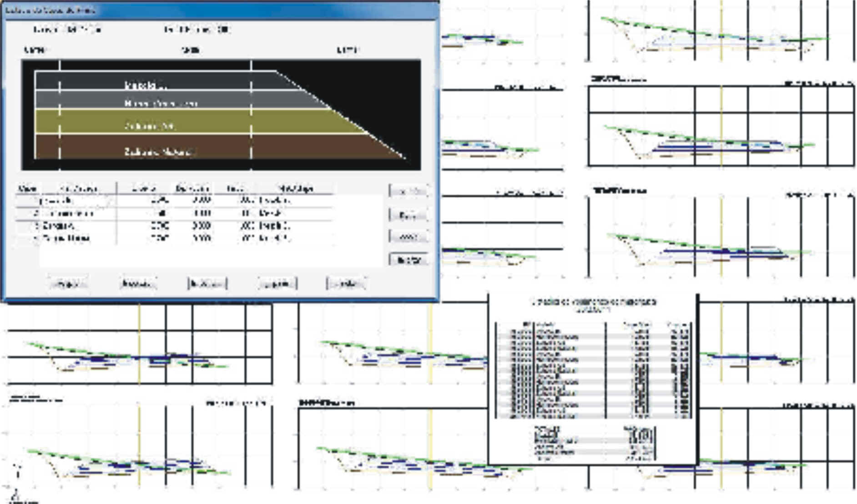Highlight the fourth row in the layers table

[173, 238]
